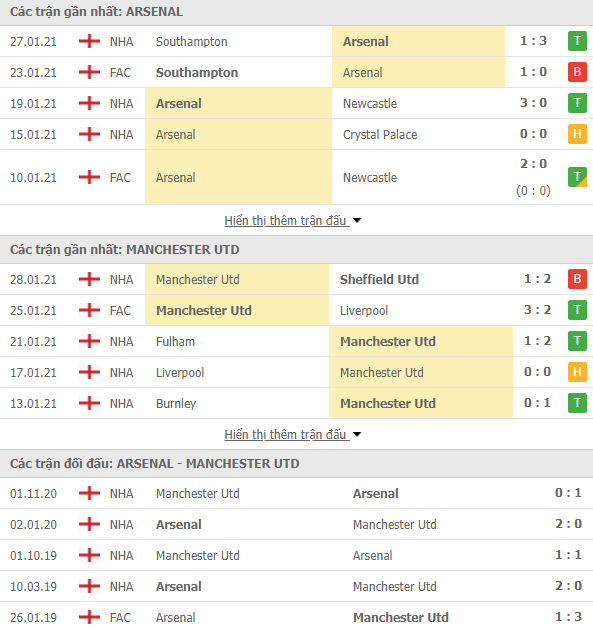
Task: Click 'Hiển thị thêm trận đấu' link under Arsenal
Action: [x=286, y=221]
